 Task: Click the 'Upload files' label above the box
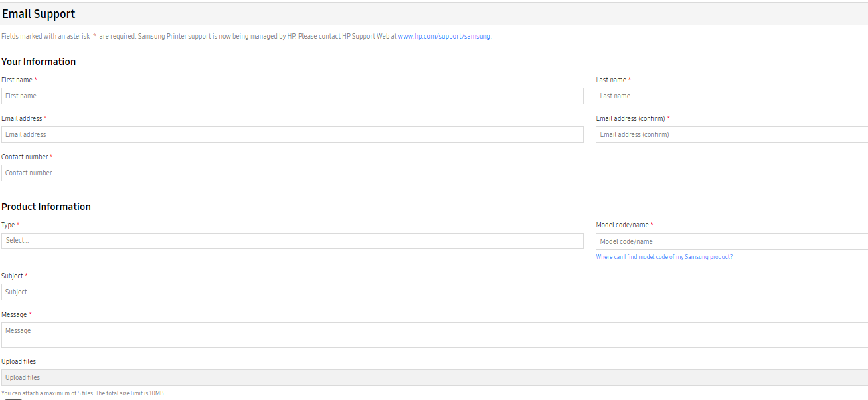click(x=19, y=361)
